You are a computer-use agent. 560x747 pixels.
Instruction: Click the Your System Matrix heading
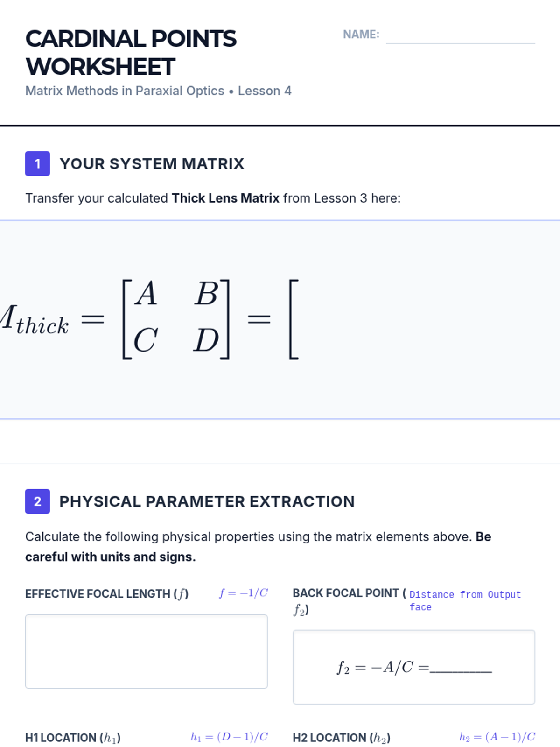pyautogui.click(x=152, y=164)
